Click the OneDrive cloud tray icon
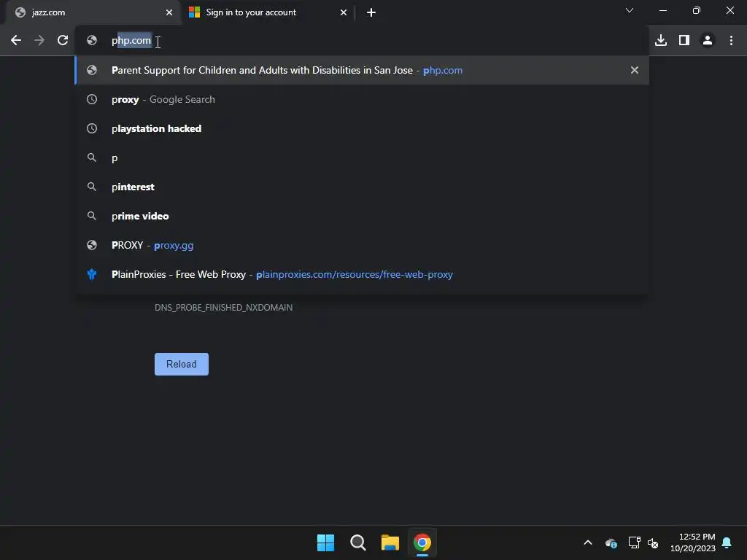The width and height of the screenshot is (747, 560). [611, 542]
